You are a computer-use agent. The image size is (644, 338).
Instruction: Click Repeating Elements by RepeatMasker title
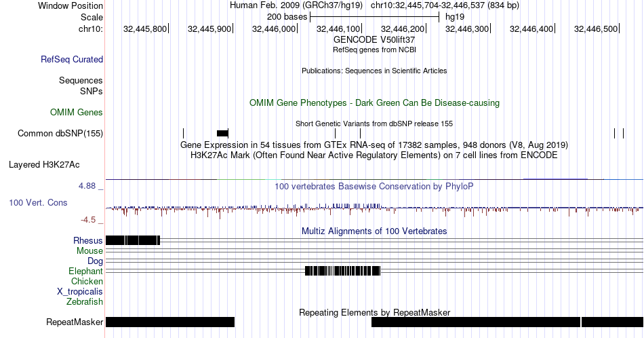click(374, 312)
